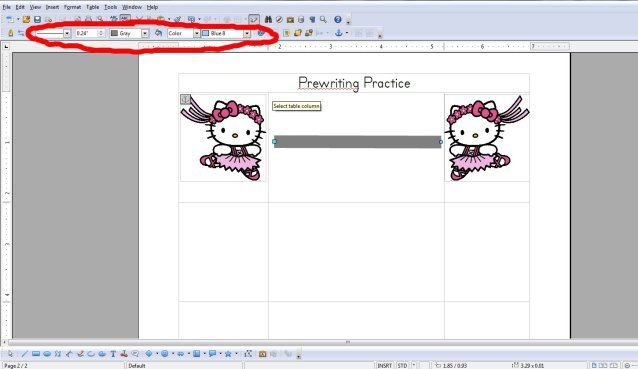Image resolution: width=638 pixels, height=369 pixels.
Task: Toggle the Show Draw Functions toolbar button
Action: point(254,19)
